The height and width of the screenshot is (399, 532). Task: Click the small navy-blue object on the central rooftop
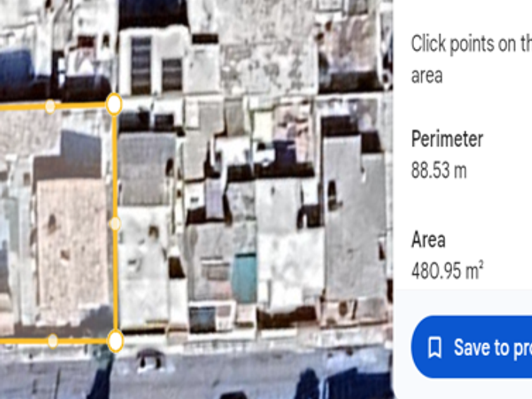[284, 152]
